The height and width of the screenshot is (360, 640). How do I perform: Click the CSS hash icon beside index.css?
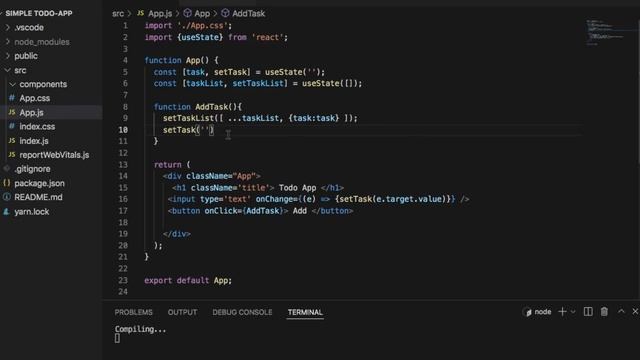[x=12, y=126]
